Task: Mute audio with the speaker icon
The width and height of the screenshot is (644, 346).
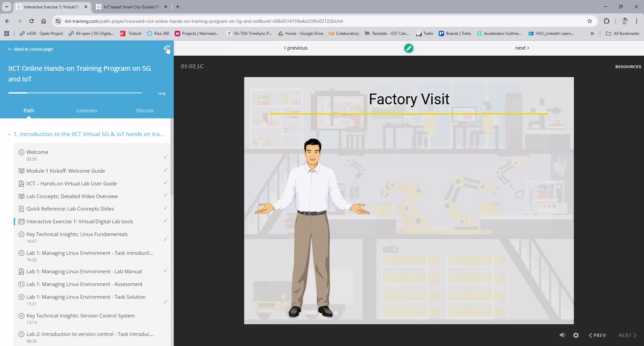Action: [562, 335]
